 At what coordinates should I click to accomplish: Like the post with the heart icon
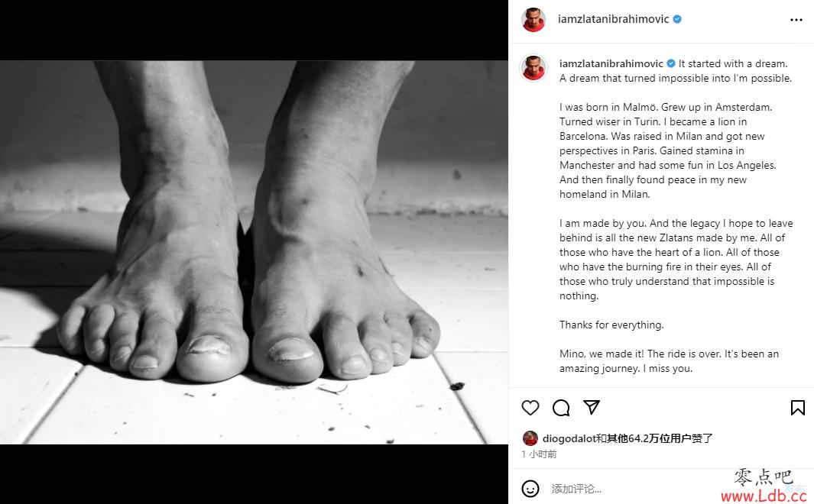(530, 408)
